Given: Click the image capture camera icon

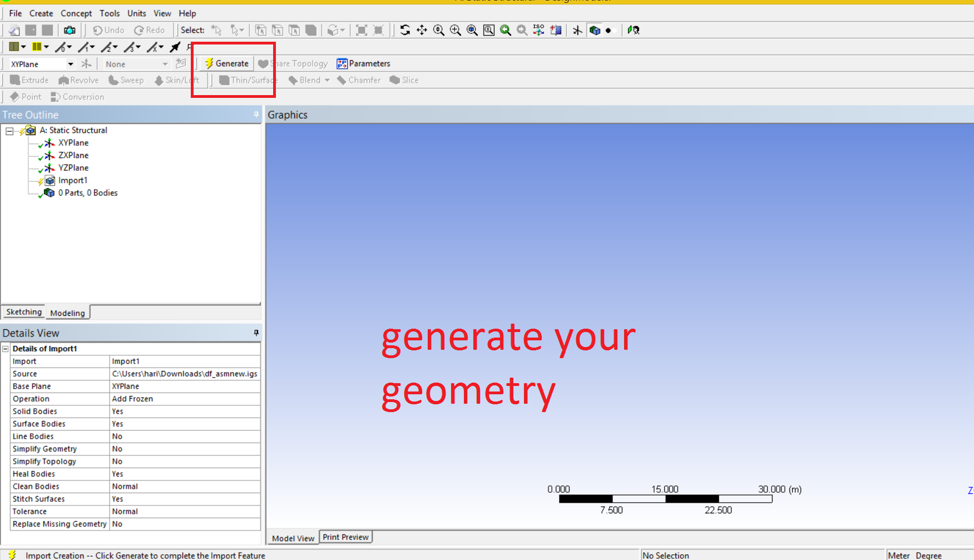Looking at the screenshot, I should point(70,30).
